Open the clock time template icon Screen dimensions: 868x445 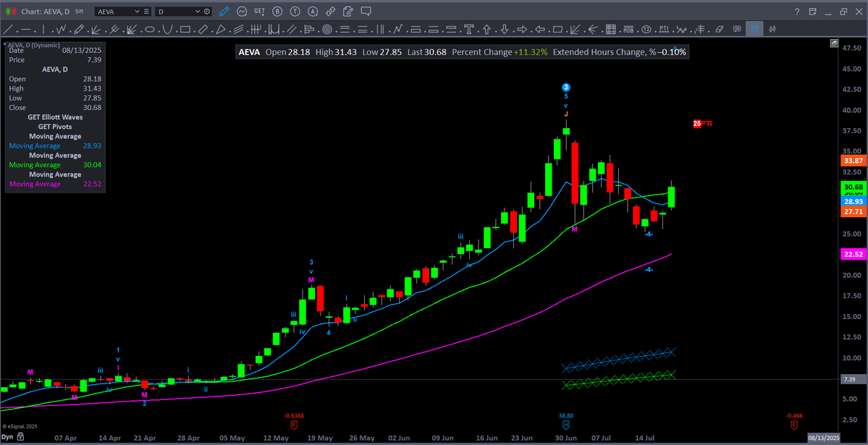(x=206, y=11)
